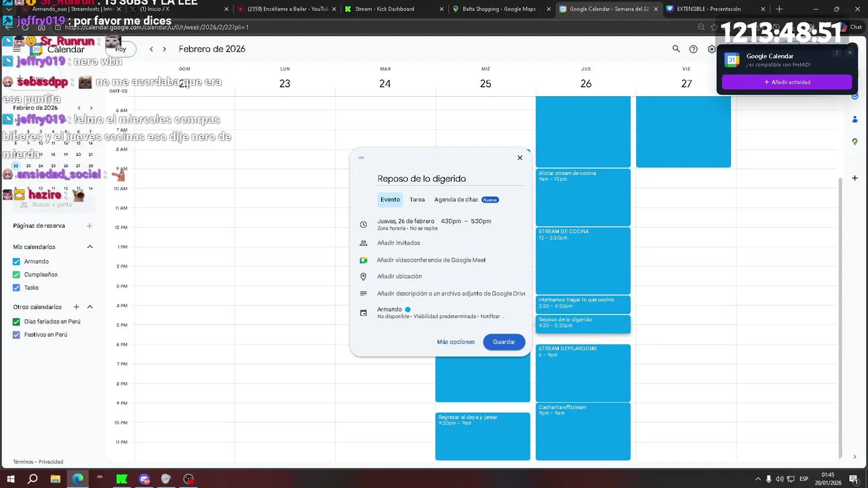Open Alistar stream de cocina event
The width and height of the screenshot is (868, 488).
tap(583, 197)
